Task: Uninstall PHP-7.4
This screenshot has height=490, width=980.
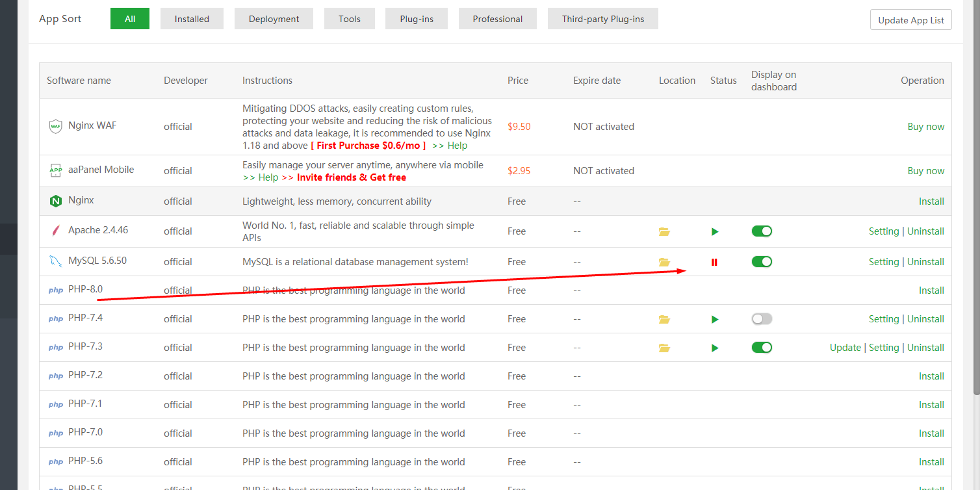Action: 925,319
